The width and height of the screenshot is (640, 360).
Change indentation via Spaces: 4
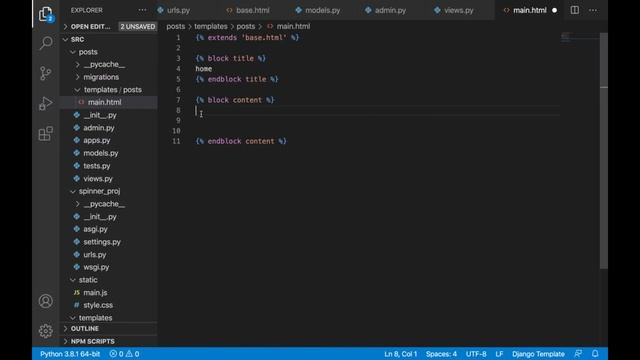[x=441, y=354]
